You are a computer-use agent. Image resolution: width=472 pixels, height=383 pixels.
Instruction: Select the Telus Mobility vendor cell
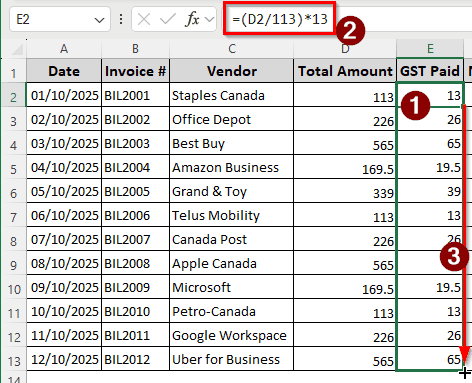[232, 215]
